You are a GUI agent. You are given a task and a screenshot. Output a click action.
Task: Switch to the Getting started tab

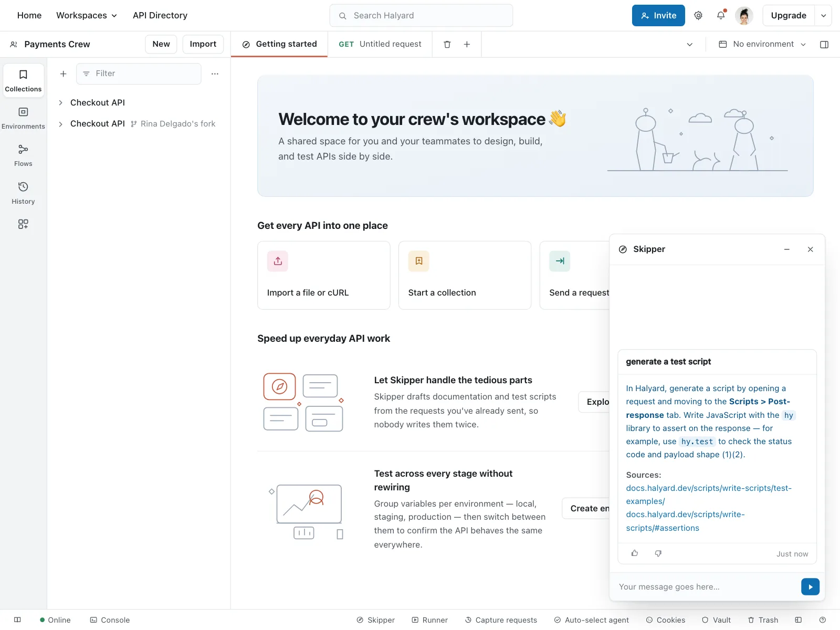pos(279,45)
